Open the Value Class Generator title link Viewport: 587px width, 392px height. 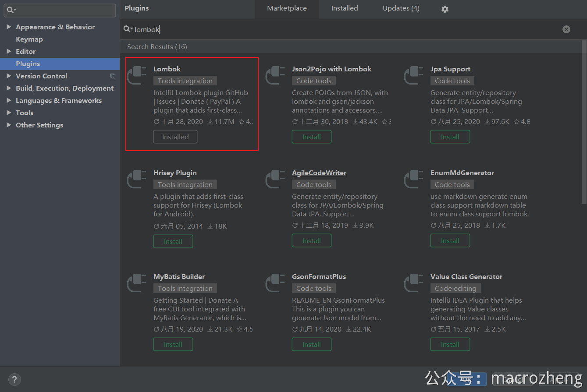coord(466,276)
